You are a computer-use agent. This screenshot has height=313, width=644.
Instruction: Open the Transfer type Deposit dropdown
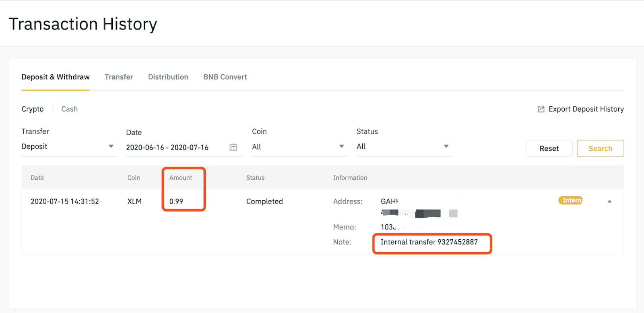69,147
